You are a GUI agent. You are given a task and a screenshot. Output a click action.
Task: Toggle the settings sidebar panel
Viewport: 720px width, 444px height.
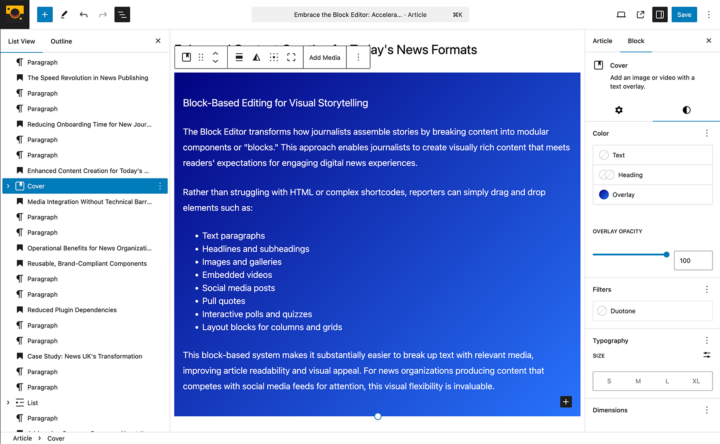tap(660, 15)
